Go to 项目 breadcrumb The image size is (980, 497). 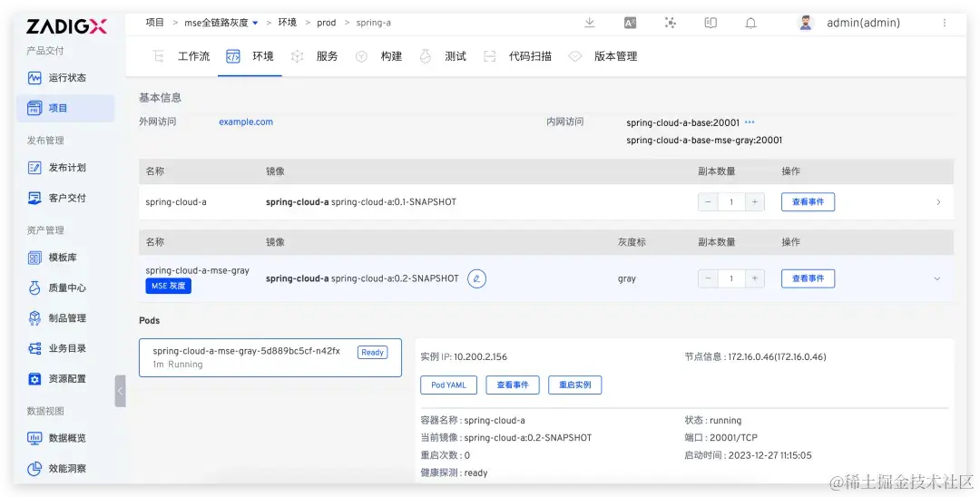coord(154,23)
